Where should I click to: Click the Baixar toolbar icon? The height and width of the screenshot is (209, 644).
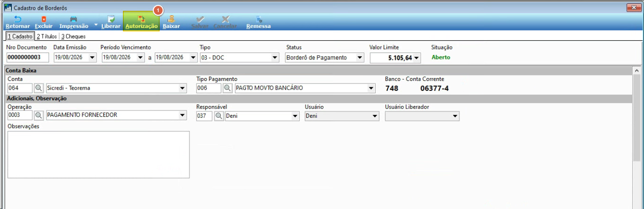pos(171,19)
